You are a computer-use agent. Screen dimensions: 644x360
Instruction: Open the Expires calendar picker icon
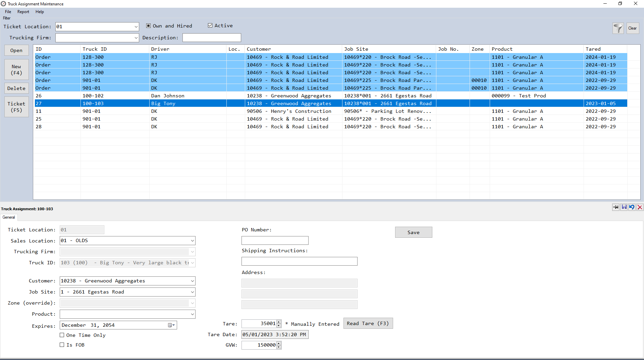(x=171, y=325)
